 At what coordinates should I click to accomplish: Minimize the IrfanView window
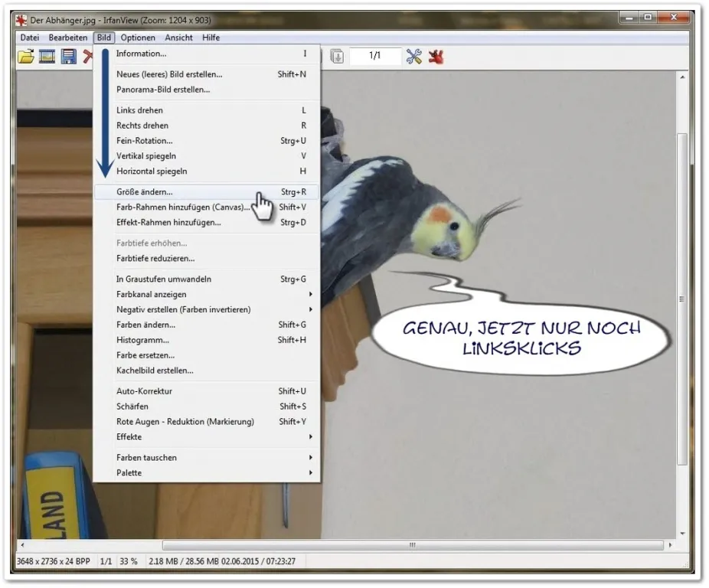pyautogui.click(x=629, y=18)
